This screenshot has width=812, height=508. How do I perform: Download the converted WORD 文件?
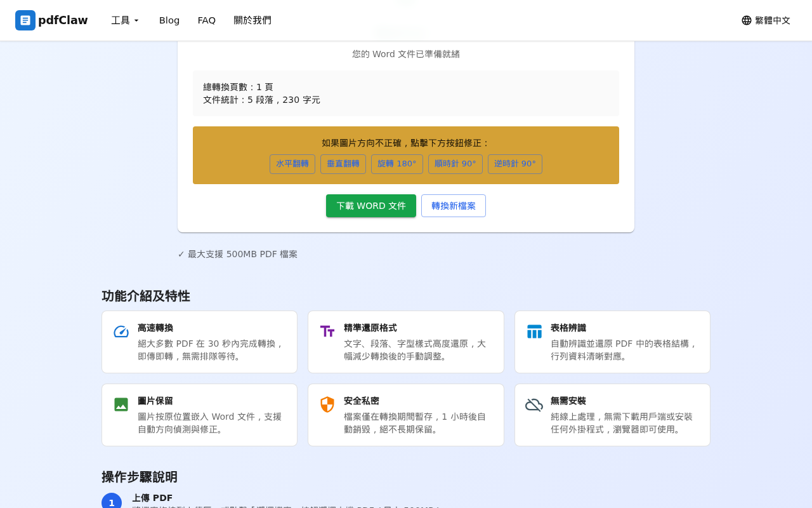370,206
